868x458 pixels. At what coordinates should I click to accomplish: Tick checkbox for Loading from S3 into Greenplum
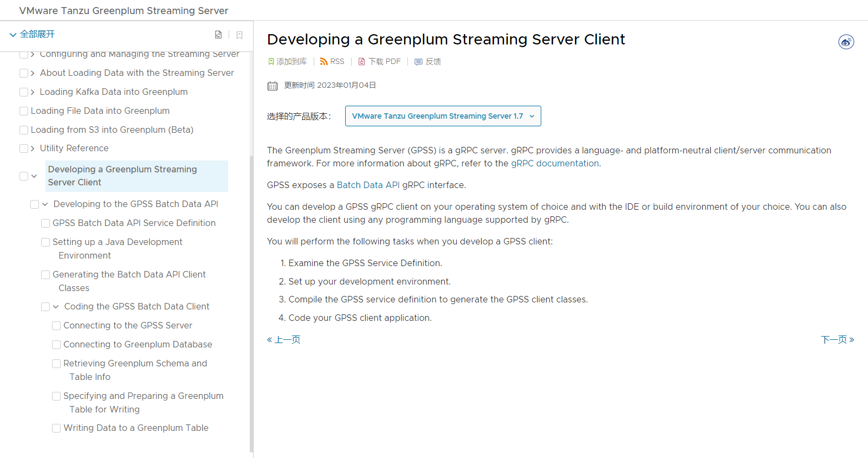[24, 130]
